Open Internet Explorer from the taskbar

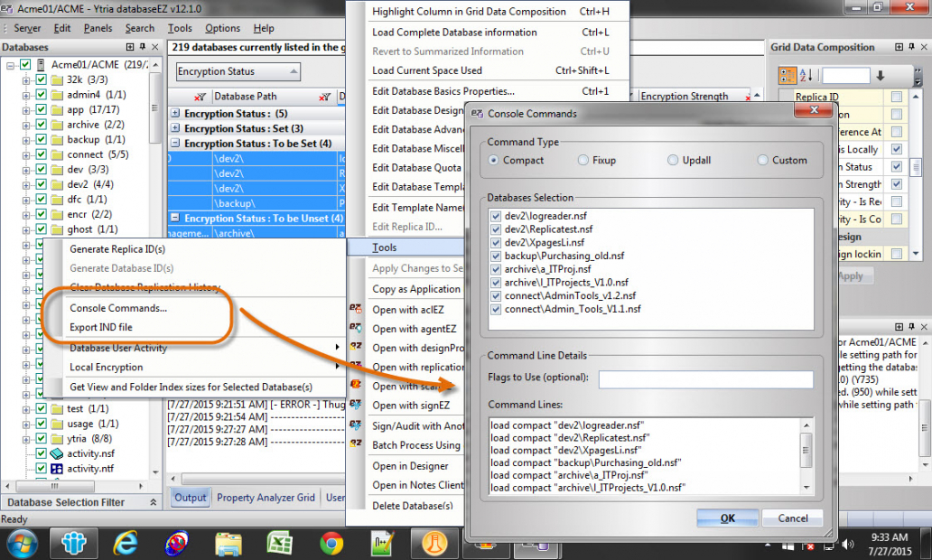pyautogui.click(x=126, y=543)
